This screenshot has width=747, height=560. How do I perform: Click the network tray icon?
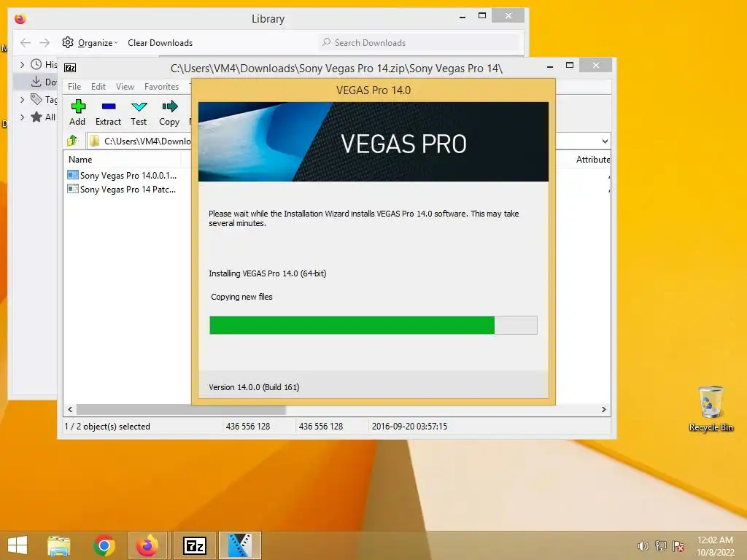[661, 546]
